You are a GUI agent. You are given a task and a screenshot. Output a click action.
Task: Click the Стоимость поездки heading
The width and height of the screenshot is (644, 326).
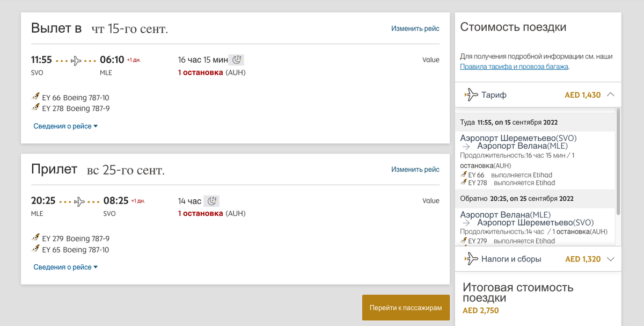click(x=513, y=27)
